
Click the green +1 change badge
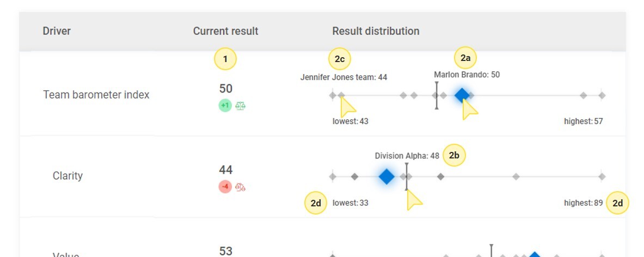click(x=225, y=106)
